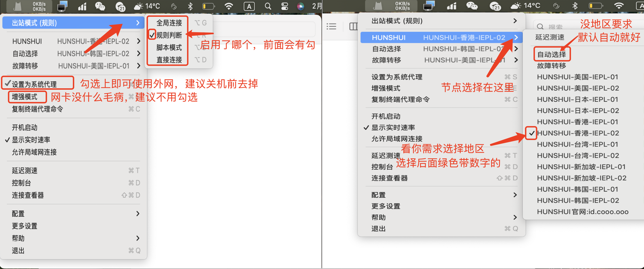Select node HUNSHUI-香港-IEPL-02
Image resolution: width=644 pixels, height=269 pixels.
click(x=578, y=133)
